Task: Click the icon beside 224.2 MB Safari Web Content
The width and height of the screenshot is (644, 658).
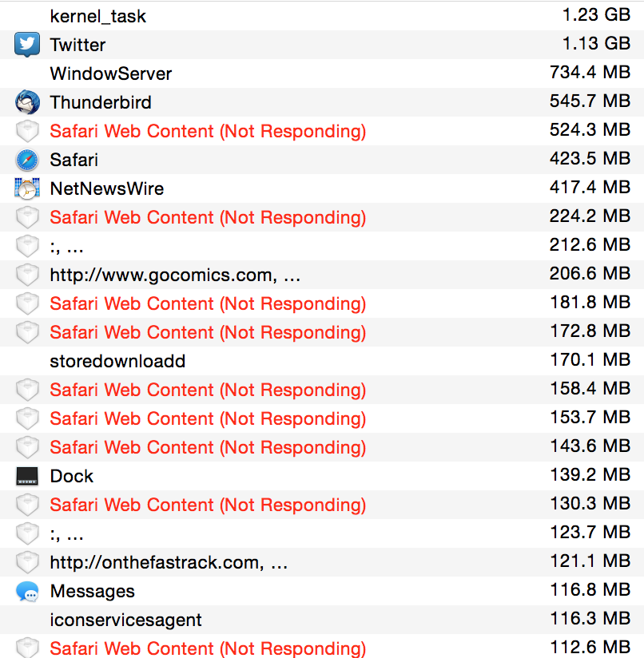Action: pos(27,217)
